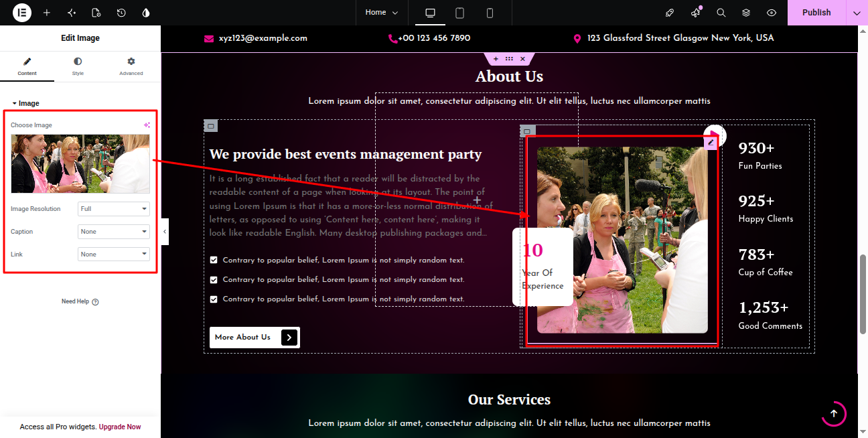Switch to the Advanced tab
This screenshot has width=868, height=438.
pos(131,66)
